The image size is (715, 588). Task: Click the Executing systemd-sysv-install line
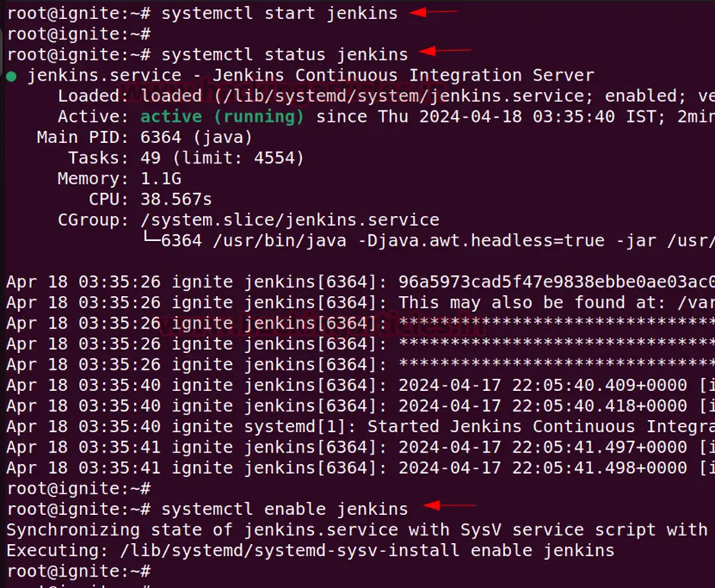[x=310, y=551]
